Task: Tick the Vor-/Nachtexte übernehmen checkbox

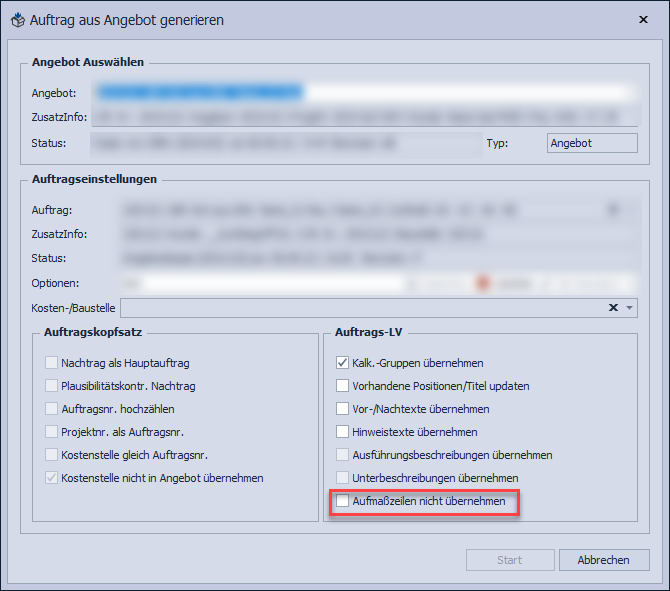Action: 343,409
